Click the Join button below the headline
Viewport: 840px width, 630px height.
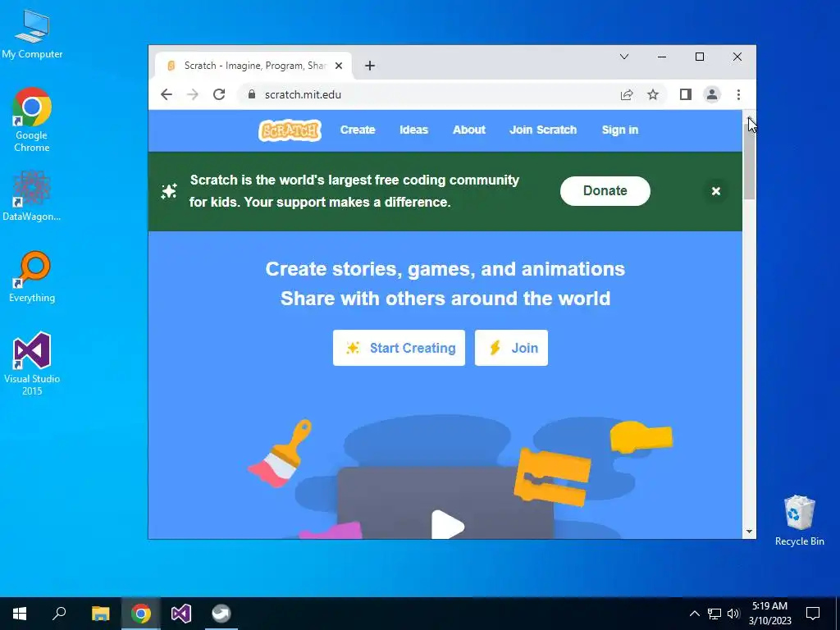click(511, 348)
